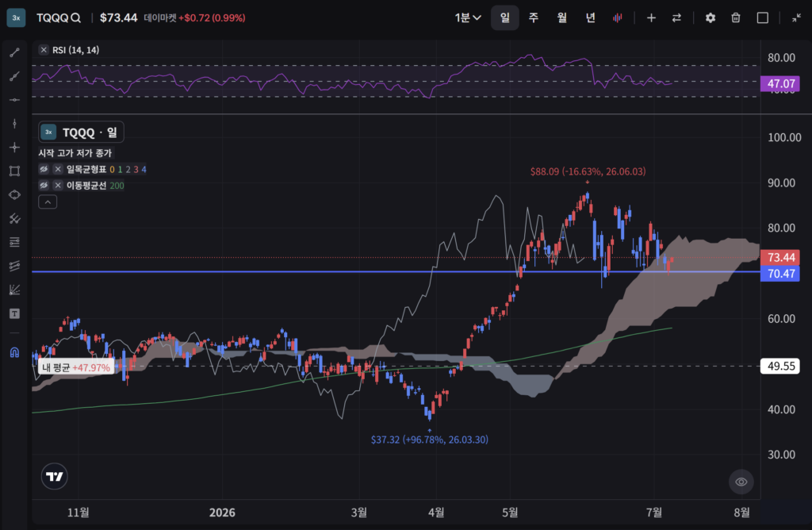Click the TradingView logo
Screen dimensions: 812x530
pyautogui.click(x=55, y=477)
